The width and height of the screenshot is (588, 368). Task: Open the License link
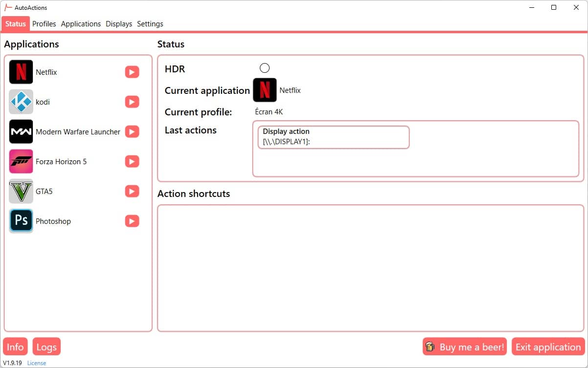pos(37,363)
